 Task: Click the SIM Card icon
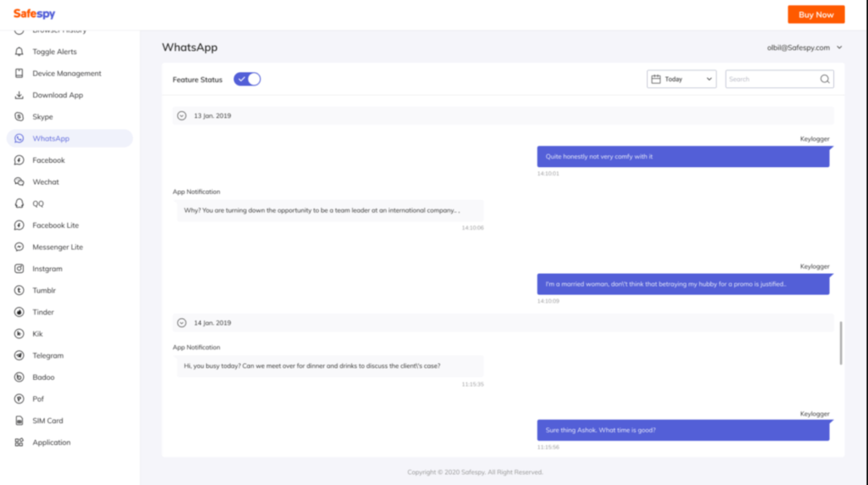[x=19, y=421]
